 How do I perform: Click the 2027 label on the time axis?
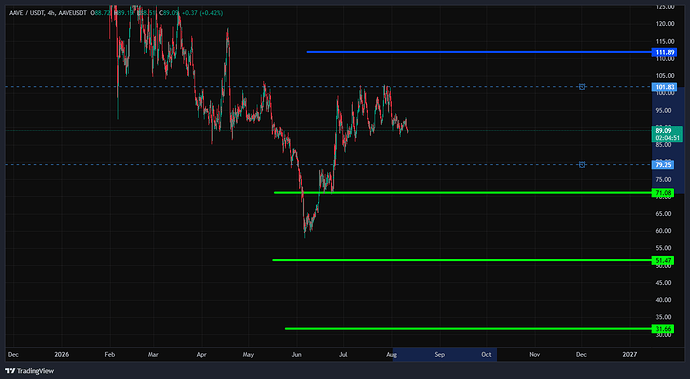(x=630, y=354)
